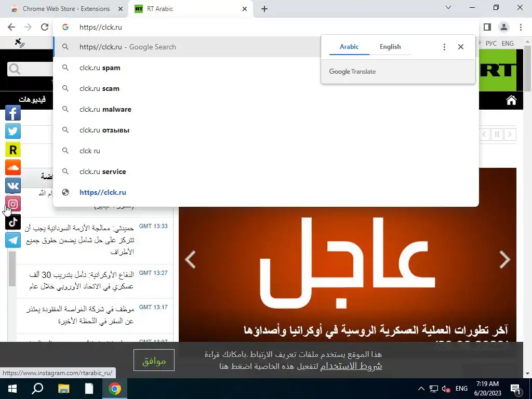The height and width of the screenshot is (399, 532).
Task: Click the site search magnifier icon
Action: pyautogui.click(x=15, y=69)
